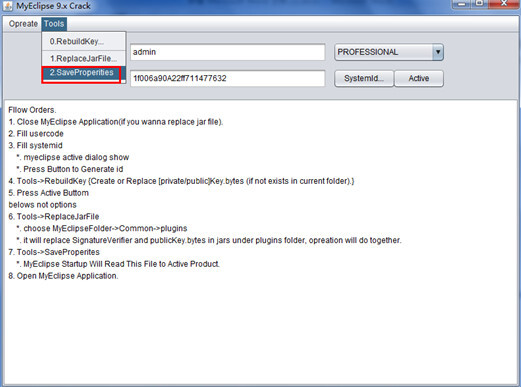Minimize the window with the title bar button

tap(462, 4)
